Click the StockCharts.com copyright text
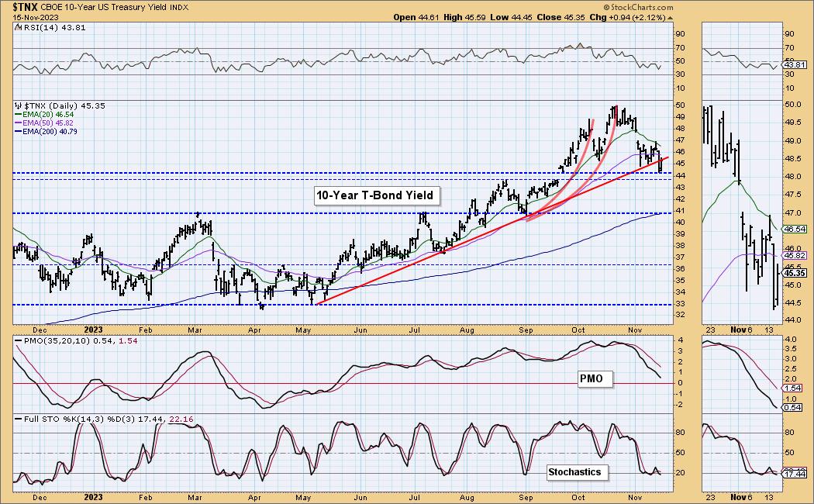The image size is (814, 504). tap(638, 7)
